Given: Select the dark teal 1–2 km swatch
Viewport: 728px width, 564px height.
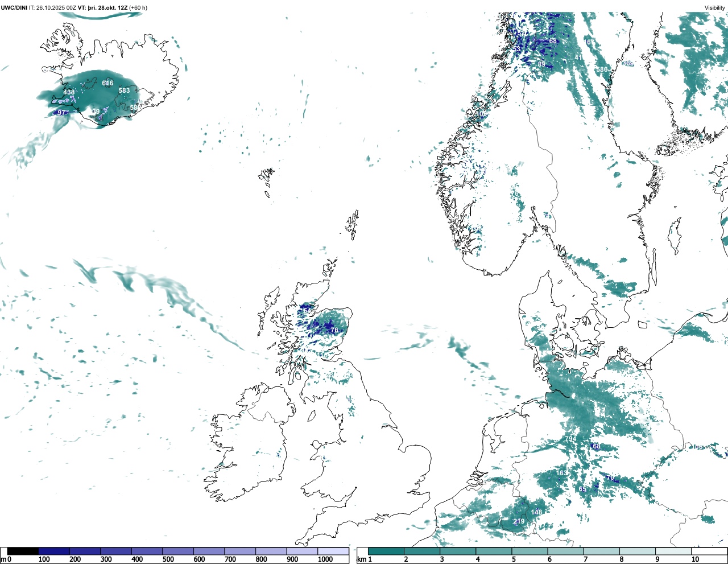Looking at the screenshot, I should pyautogui.click(x=386, y=551).
